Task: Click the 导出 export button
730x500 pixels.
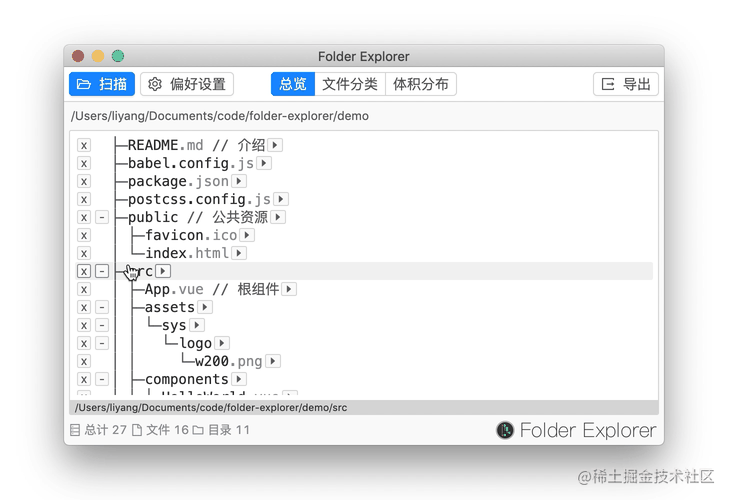Action: [626, 84]
